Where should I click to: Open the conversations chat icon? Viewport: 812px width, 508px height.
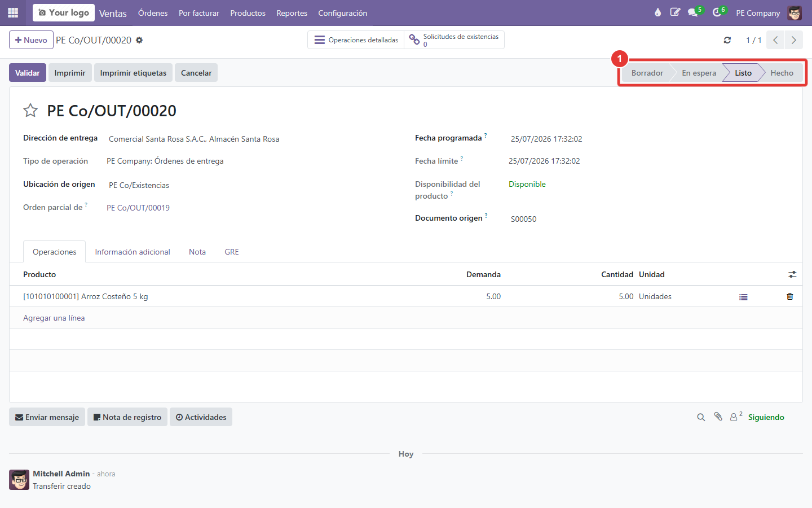pyautogui.click(x=694, y=12)
